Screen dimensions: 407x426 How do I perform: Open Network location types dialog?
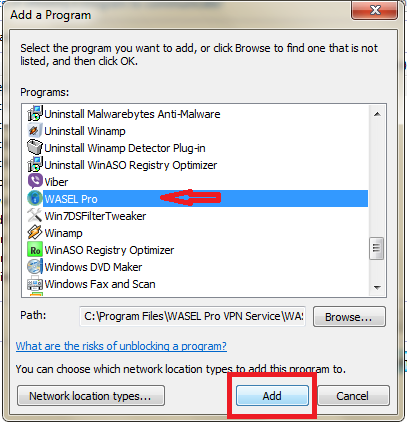click(x=91, y=396)
